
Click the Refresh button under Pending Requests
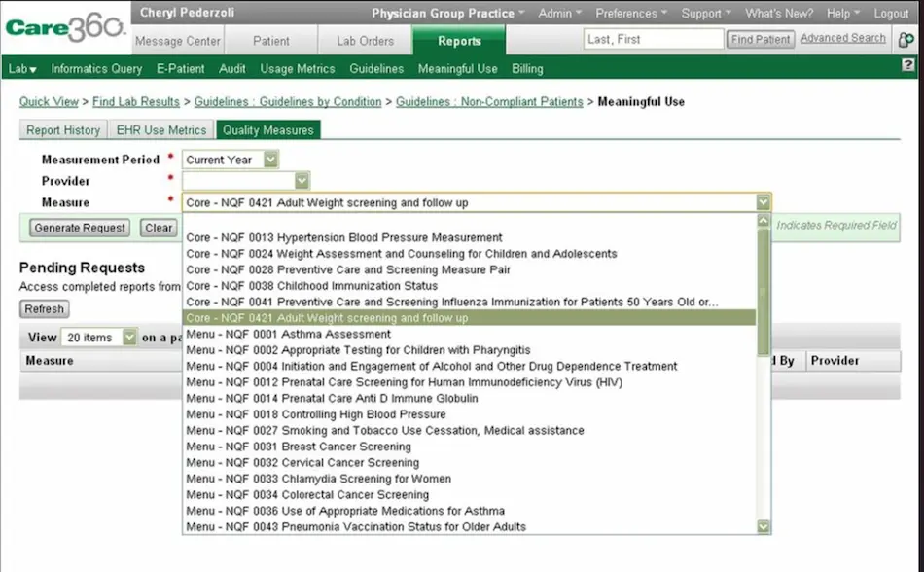click(44, 308)
